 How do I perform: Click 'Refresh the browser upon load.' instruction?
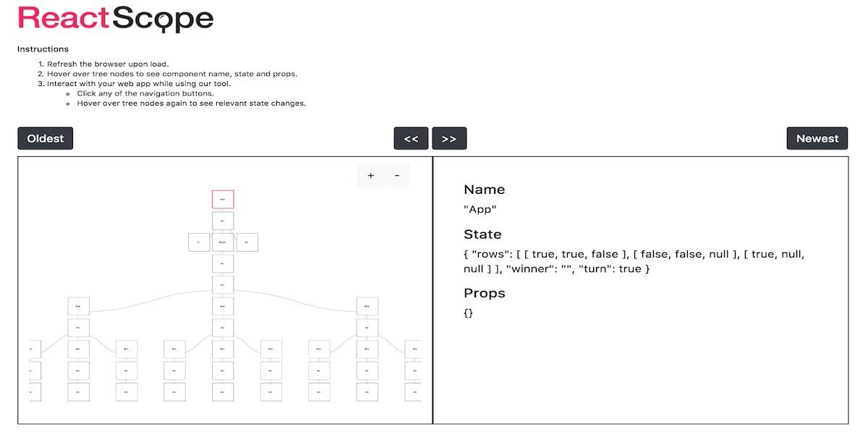[109, 64]
